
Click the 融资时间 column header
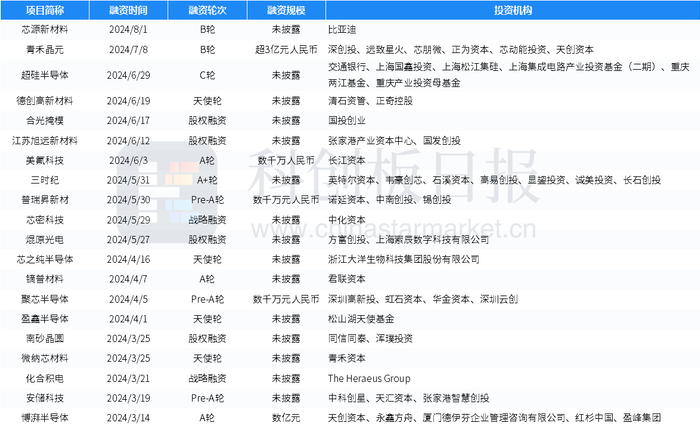click(x=129, y=10)
